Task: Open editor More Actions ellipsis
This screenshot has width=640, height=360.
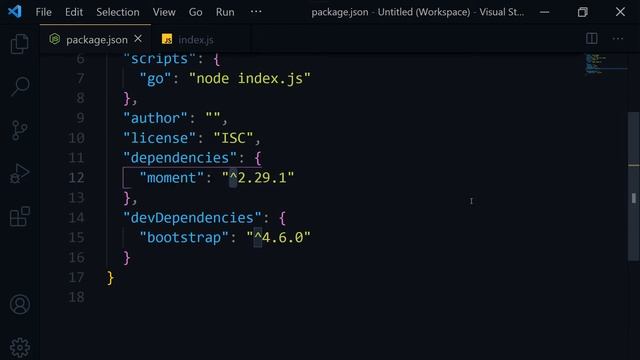Action: (x=618, y=39)
